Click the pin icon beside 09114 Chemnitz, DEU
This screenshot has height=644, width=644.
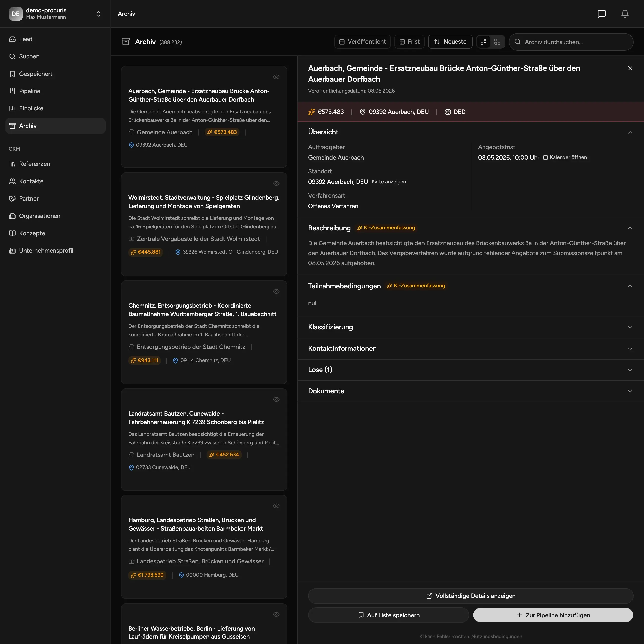[175, 360]
